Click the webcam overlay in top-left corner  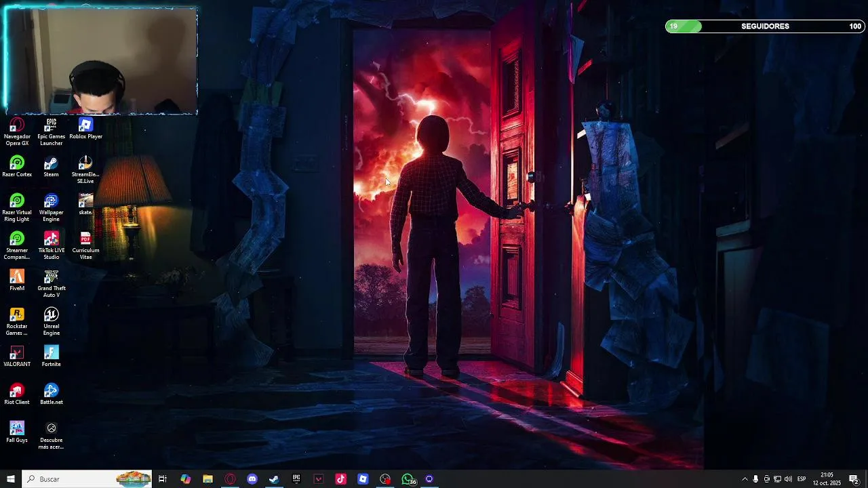(x=101, y=61)
